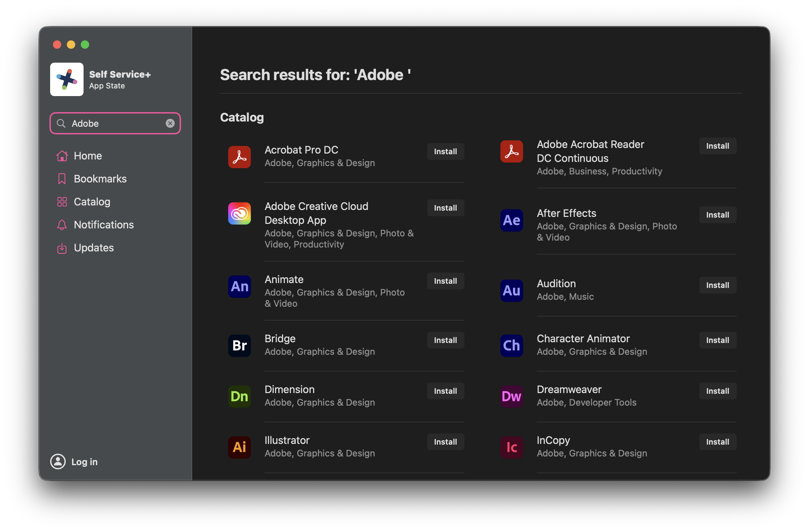Open the Bridge Br icon
The height and width of the screenshot is (532, 809).
239,346
